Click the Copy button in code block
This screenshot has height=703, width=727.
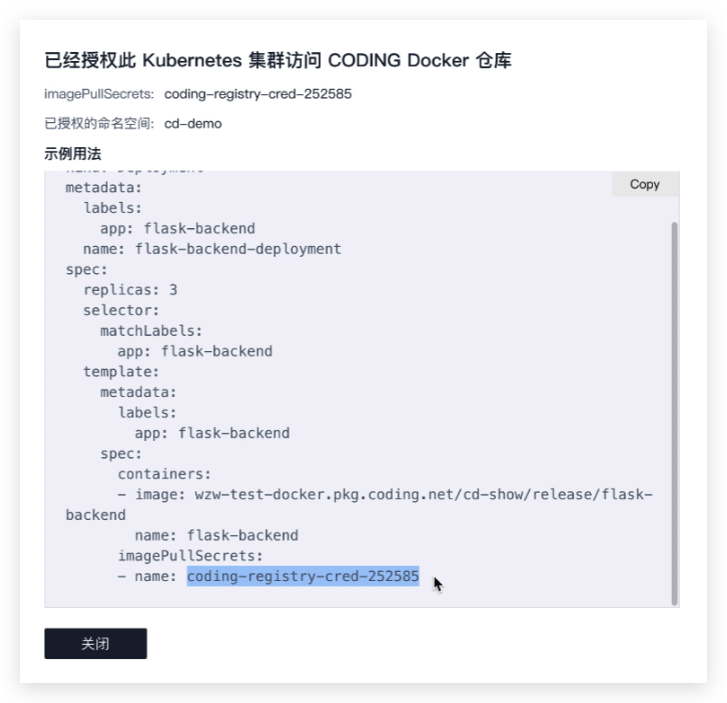point(645,185)
